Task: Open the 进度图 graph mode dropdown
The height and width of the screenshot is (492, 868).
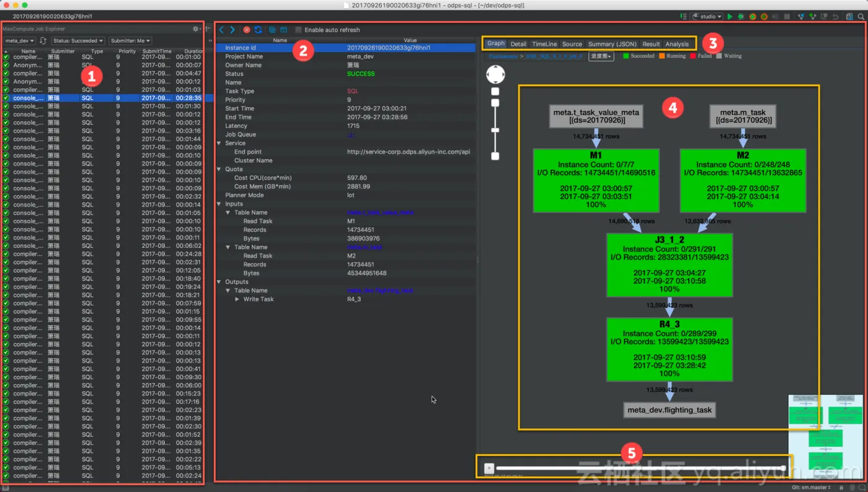Action: (x=601, y=56)
